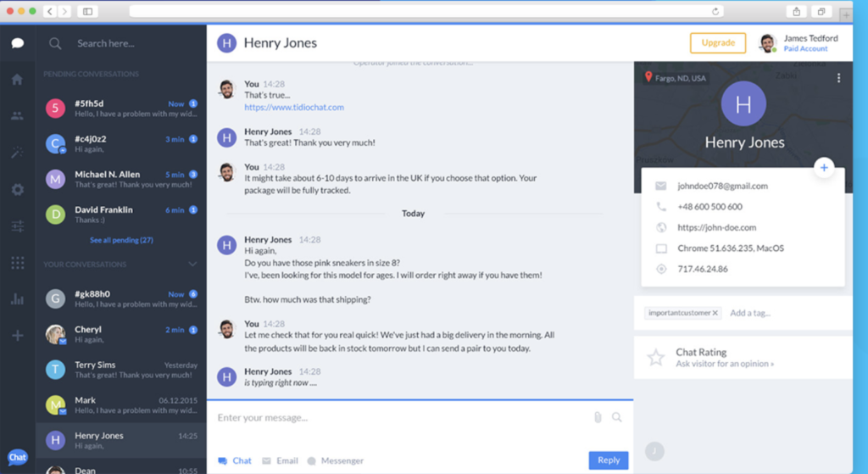The image size is (868, 474).
Task: Click Chrome 51.636.235, MacOS entry
Action: click(x=731, y=248)
